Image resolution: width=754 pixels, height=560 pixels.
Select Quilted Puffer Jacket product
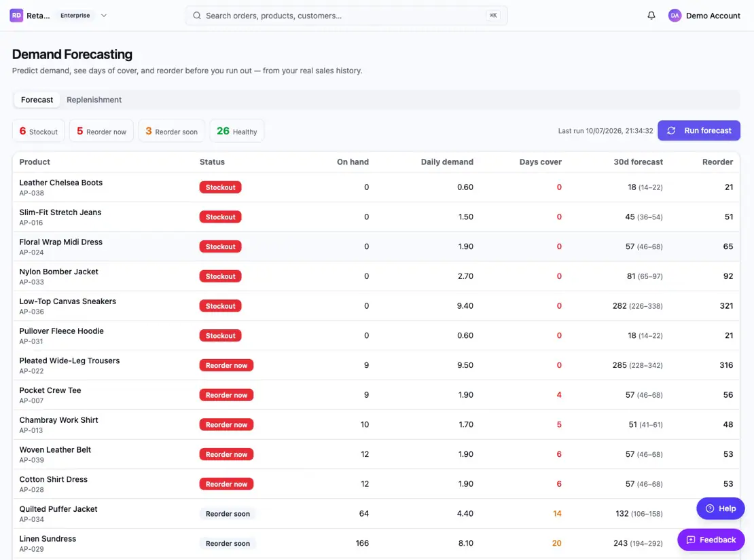pyautogui.click(x=58, y=509)
